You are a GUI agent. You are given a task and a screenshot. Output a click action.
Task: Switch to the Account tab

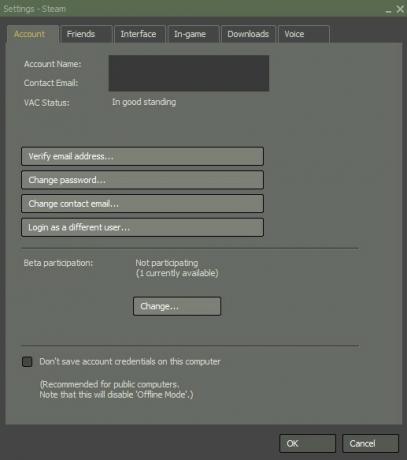click(x=32, y=34)
